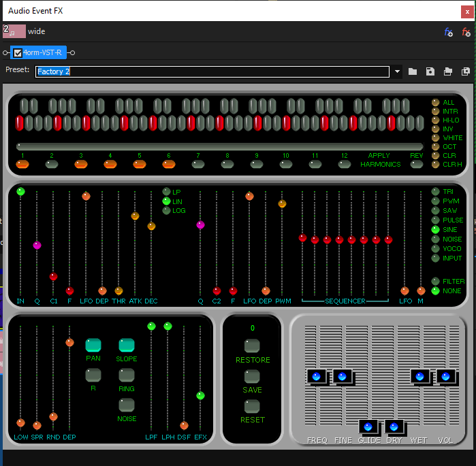
Task: Enable the 4orm-VST-R plugin checkbox
Action: pyautogui.click(x=18, y=53)
